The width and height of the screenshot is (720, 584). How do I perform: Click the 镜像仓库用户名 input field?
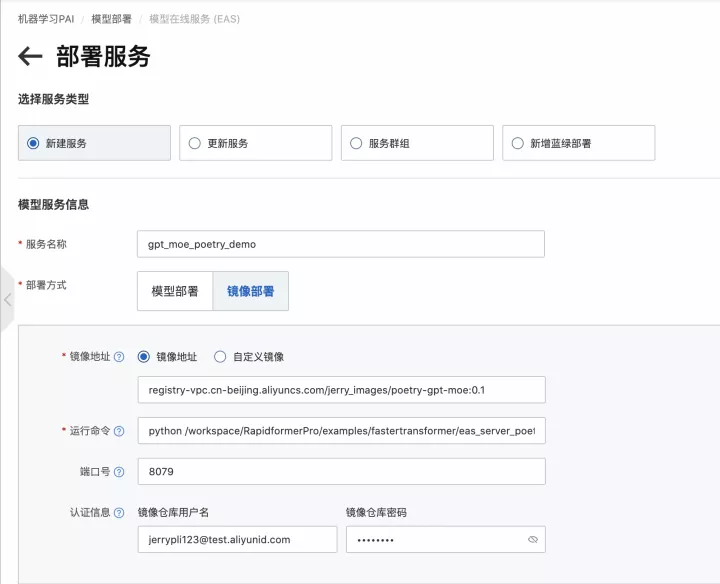237,540
